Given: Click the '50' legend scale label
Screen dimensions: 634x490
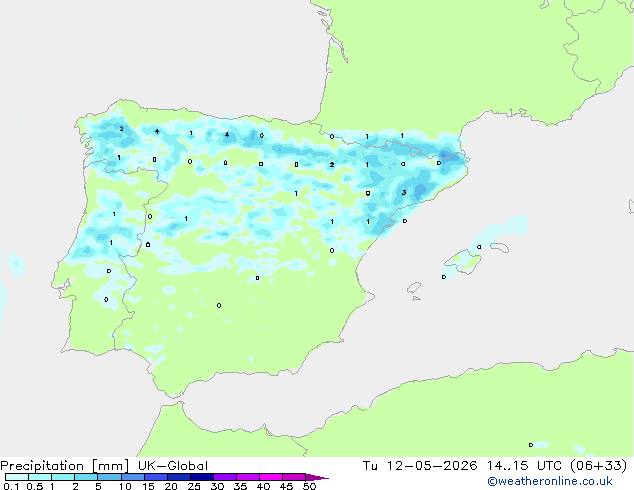Looking at the screenshot, I should coord(309,486).
